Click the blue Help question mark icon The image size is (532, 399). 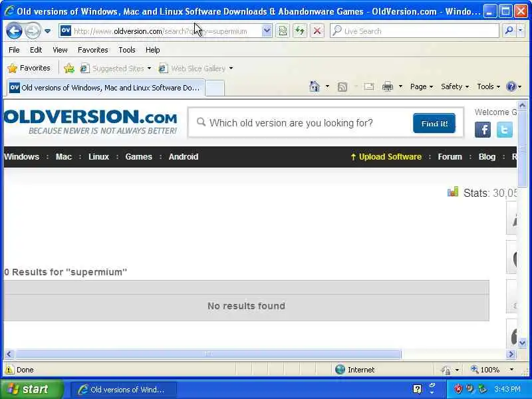[x=511, y=87]
